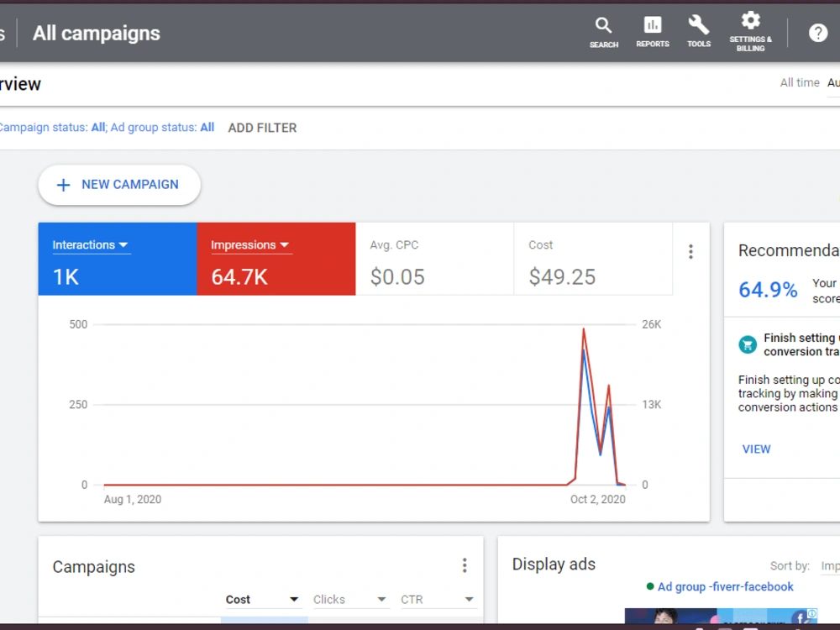The width and height of the screenshot is (840, 630).
Task: Click the display ad thumbnail image
Action: [721, 616]
